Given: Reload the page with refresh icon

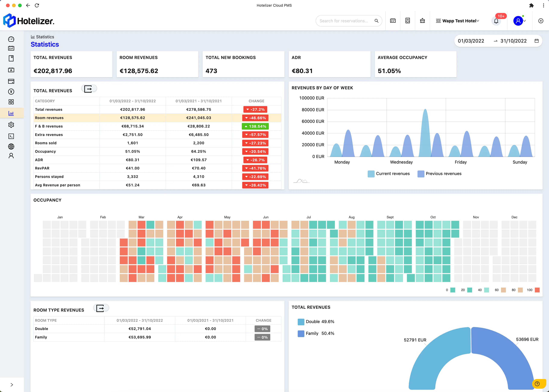Looking at the screenshot, I should 37,5.
